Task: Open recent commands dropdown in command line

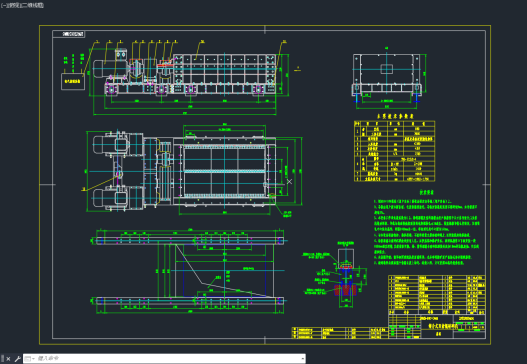Action: click(x=30, y=359)
